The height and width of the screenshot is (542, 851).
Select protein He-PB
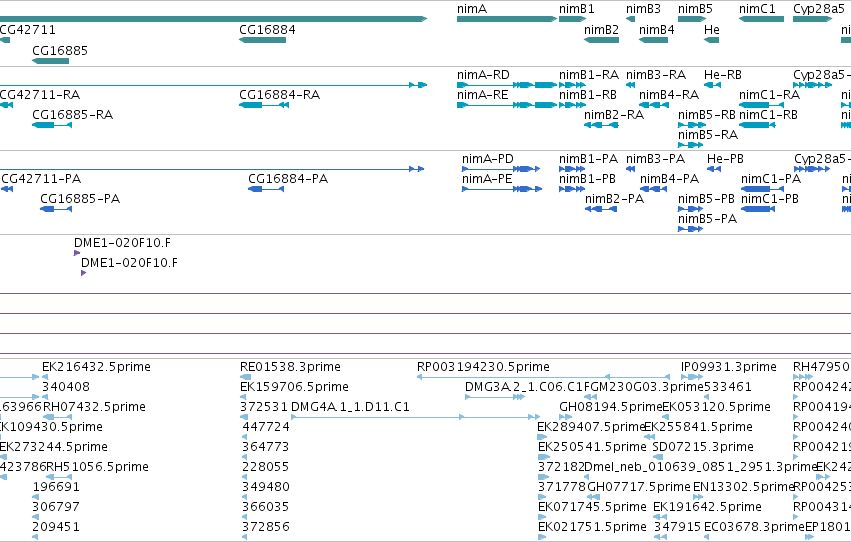tap(714, 169)
